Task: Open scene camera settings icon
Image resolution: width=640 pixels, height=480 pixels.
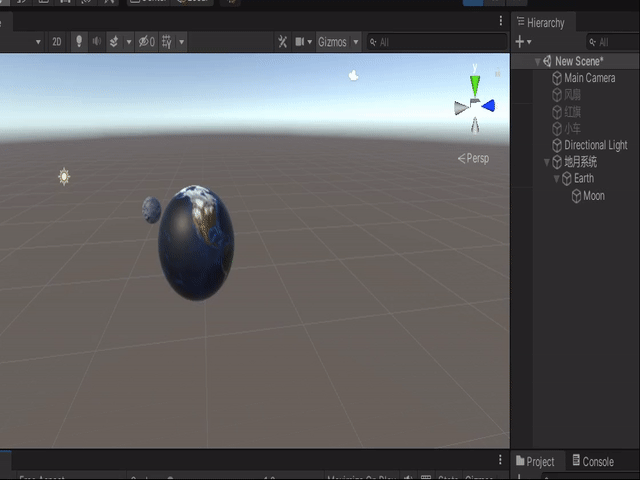Action: (x=300, y=42)
